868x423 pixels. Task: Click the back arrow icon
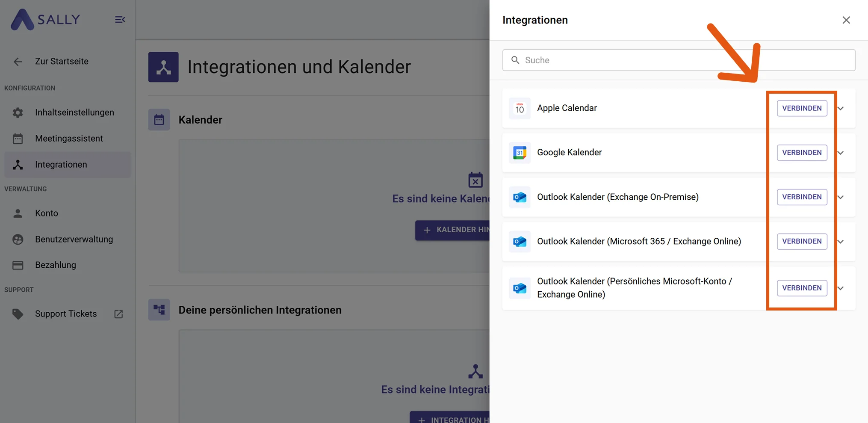[18, 62]
